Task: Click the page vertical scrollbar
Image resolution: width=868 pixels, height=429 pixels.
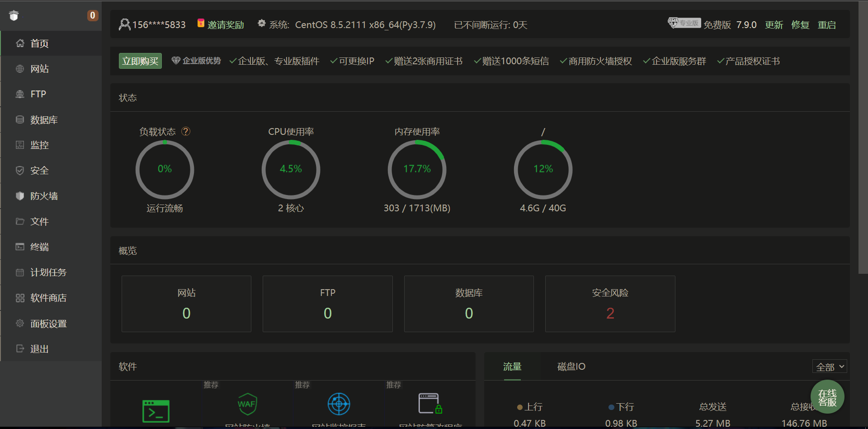Action: coord(863,137)
